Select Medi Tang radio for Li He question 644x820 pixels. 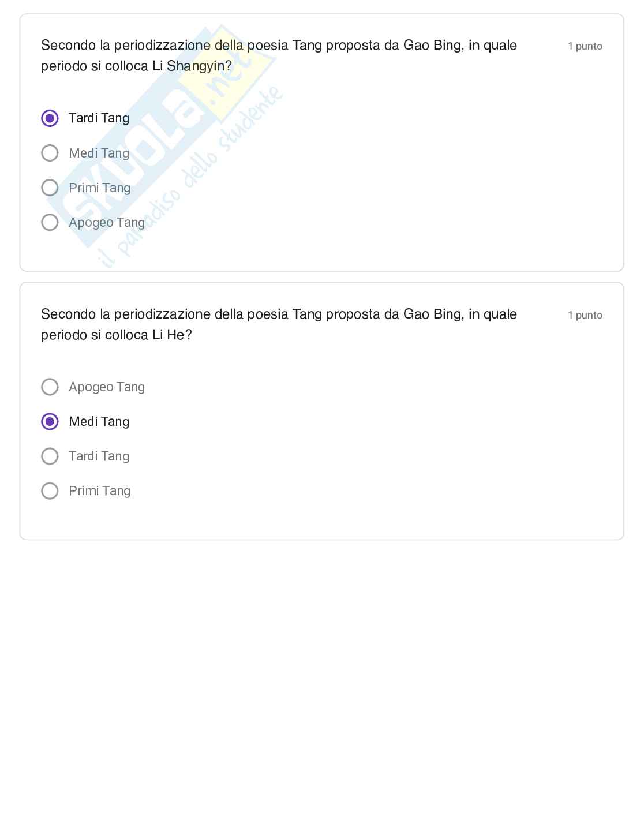tap(50, 422)
